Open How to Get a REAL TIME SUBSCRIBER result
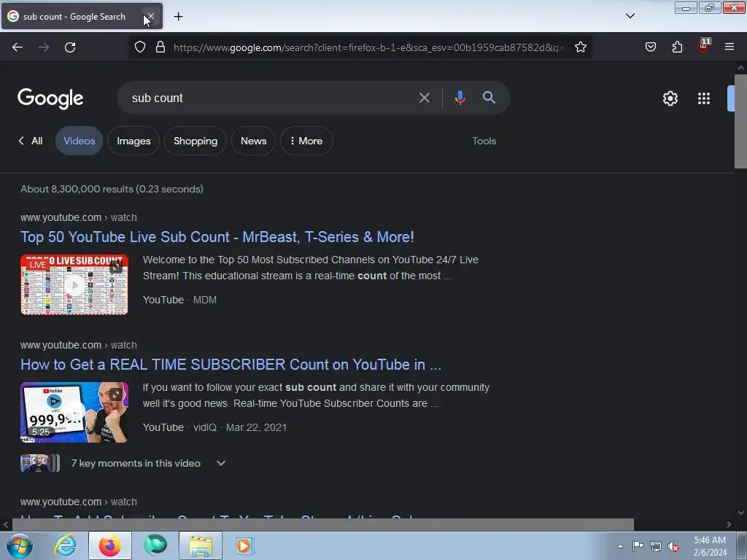This screenshot has height=560, width=747. point(231,365)
